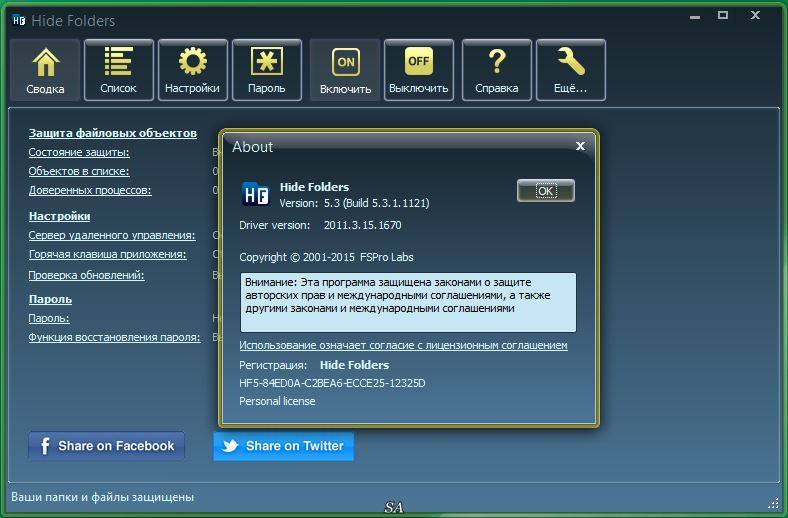Click the Пароль asterisk toolbar button

point(267,70)
